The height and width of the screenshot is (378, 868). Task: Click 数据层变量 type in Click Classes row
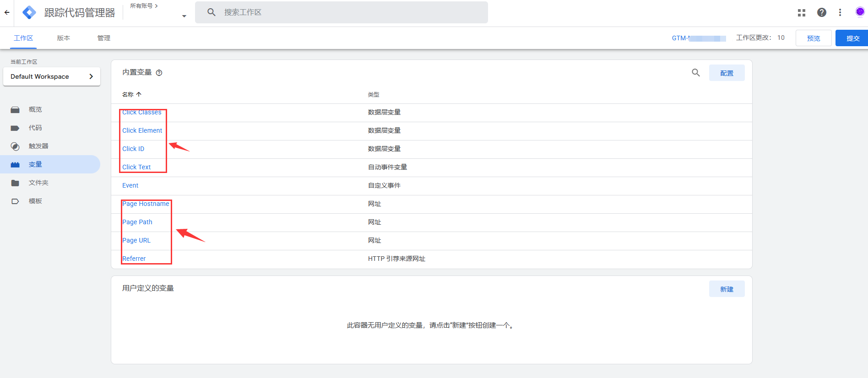click(385, 112)
